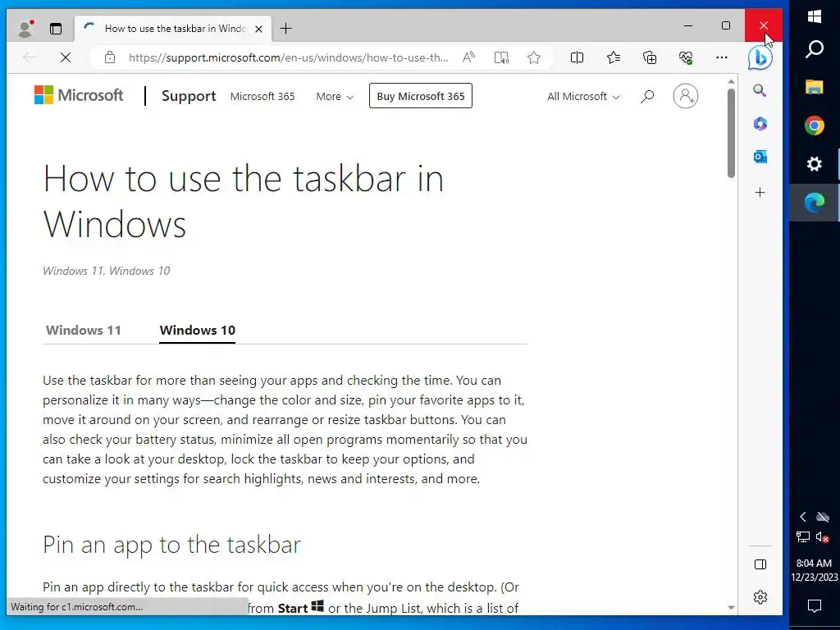Click the address bar URL
Image resolution: width=840 pixels, height=630 pixels.
click(288, 57)
